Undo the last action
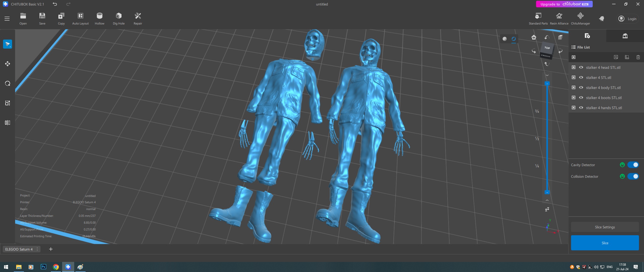The height and width of the screenshot is (272, 644). tap(55, 4)
